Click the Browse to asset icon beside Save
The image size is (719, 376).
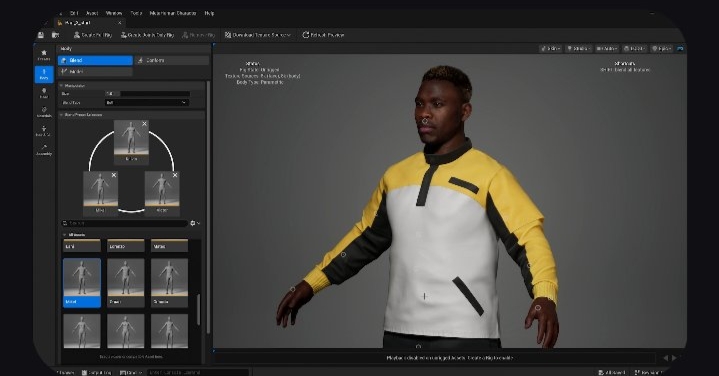tap(55, 35)
